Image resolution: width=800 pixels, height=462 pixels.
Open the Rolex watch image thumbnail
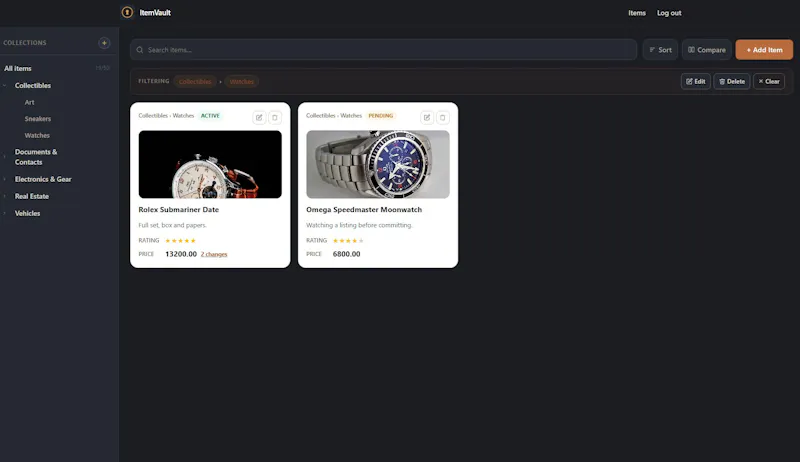(210, 164)
